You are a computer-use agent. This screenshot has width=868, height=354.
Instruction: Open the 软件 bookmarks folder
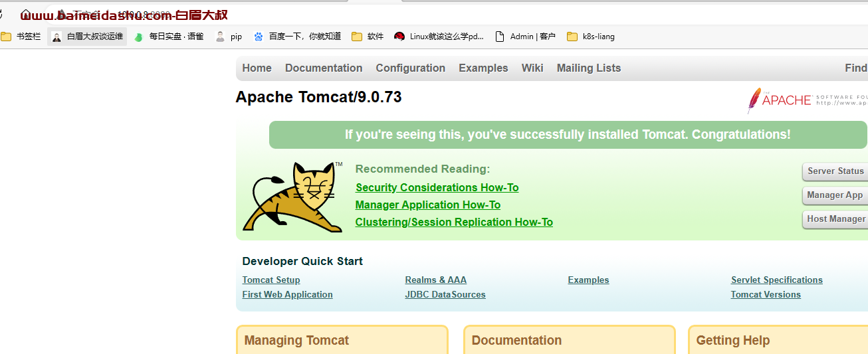(x=368, y=37)
